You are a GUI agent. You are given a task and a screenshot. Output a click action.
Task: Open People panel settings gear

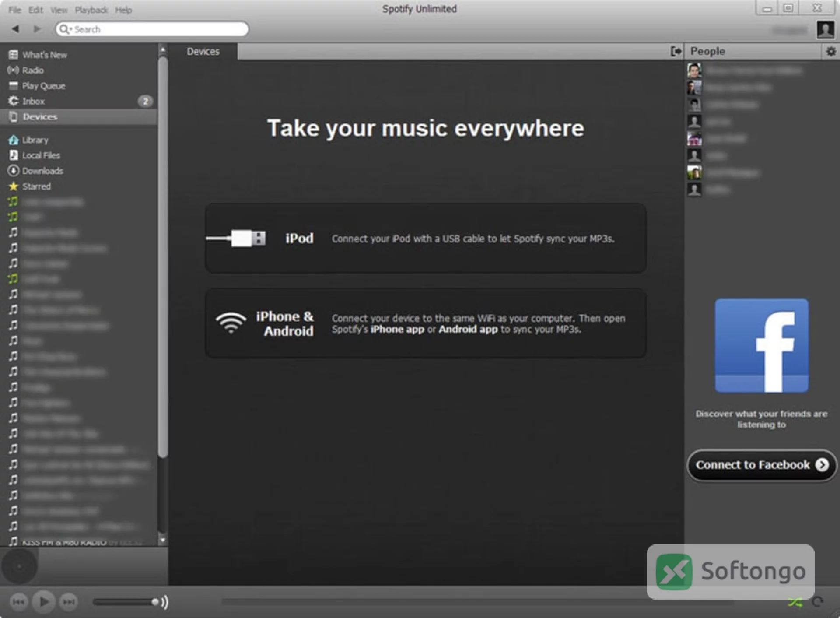(830, 52)
